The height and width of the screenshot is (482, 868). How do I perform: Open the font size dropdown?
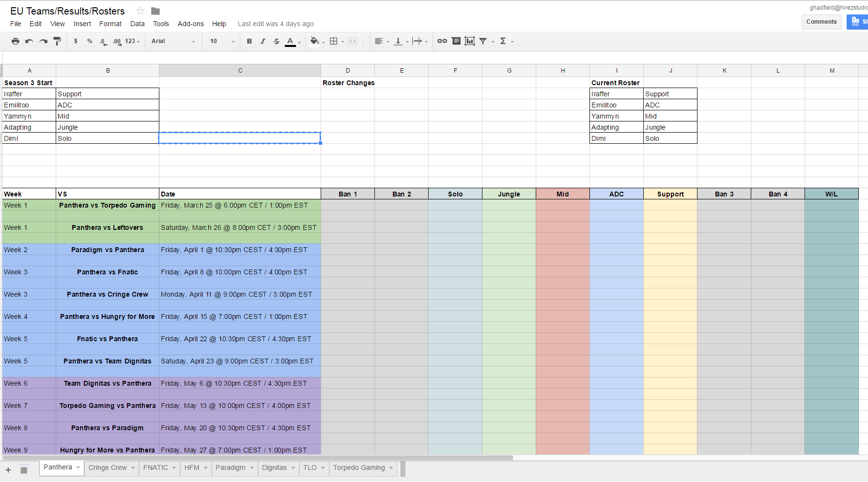[x=222, y=41]
